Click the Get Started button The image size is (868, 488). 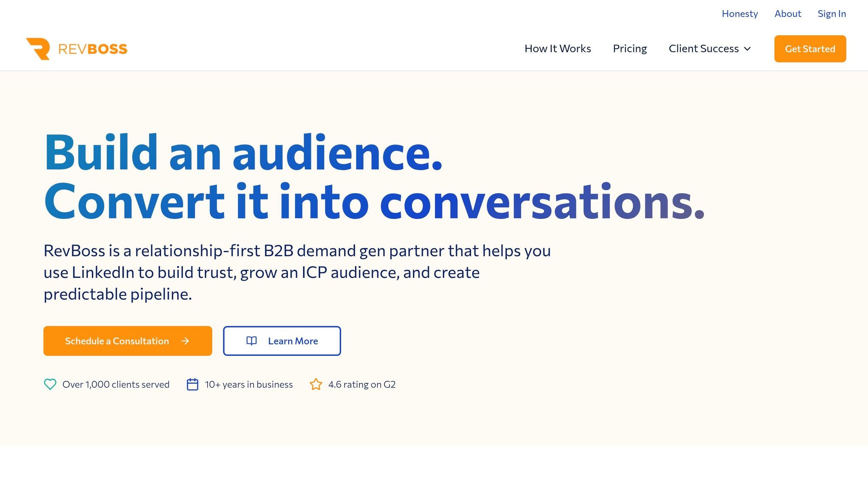tap(810, 49)
